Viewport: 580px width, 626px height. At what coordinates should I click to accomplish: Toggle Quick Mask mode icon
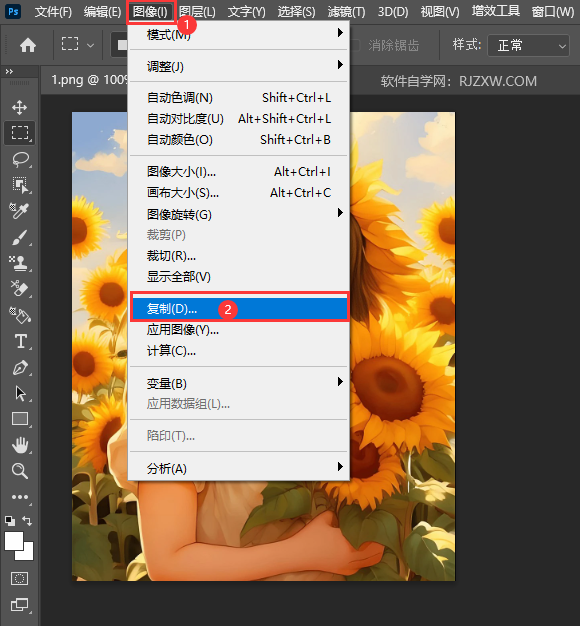19,578
